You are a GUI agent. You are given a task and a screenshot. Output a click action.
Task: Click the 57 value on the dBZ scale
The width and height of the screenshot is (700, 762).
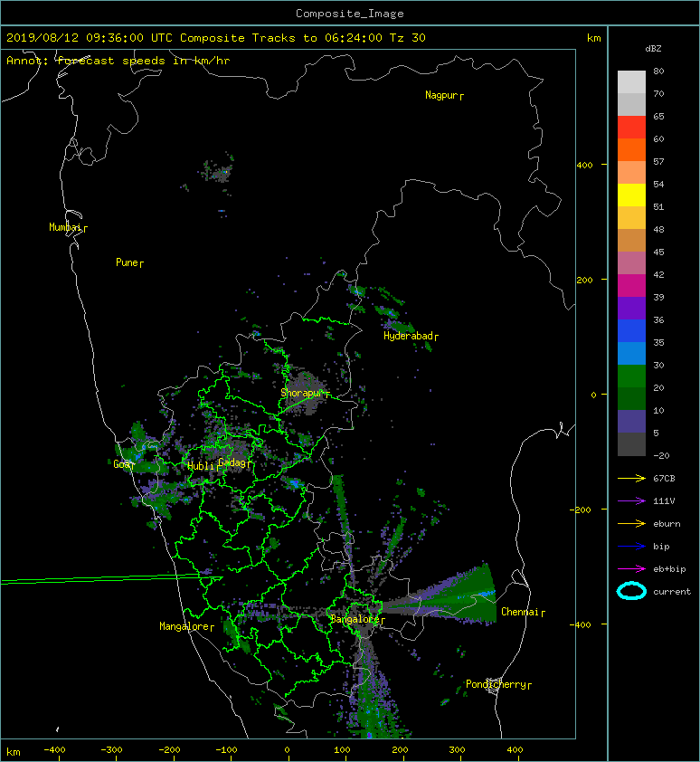click(658, 161)
